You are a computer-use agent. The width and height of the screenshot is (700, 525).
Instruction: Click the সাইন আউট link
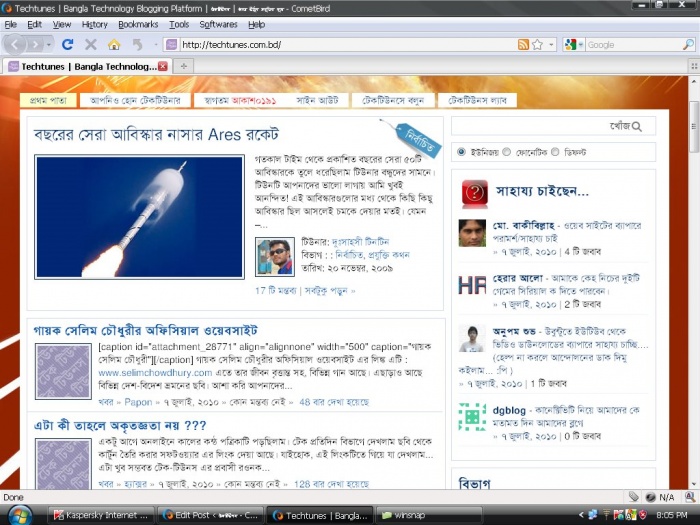[x=317, y=100]
